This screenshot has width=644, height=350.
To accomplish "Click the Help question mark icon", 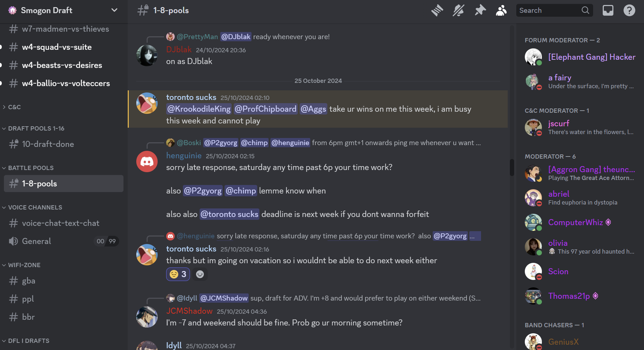I will tap(629, 11).
